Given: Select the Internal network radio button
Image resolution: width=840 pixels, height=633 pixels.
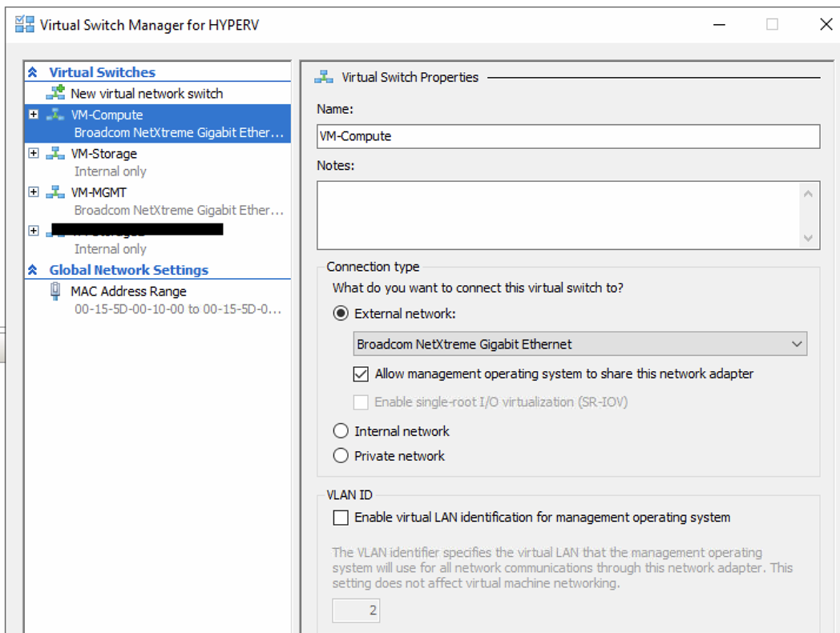Looking at the screenshot, I should click(341, 431).
